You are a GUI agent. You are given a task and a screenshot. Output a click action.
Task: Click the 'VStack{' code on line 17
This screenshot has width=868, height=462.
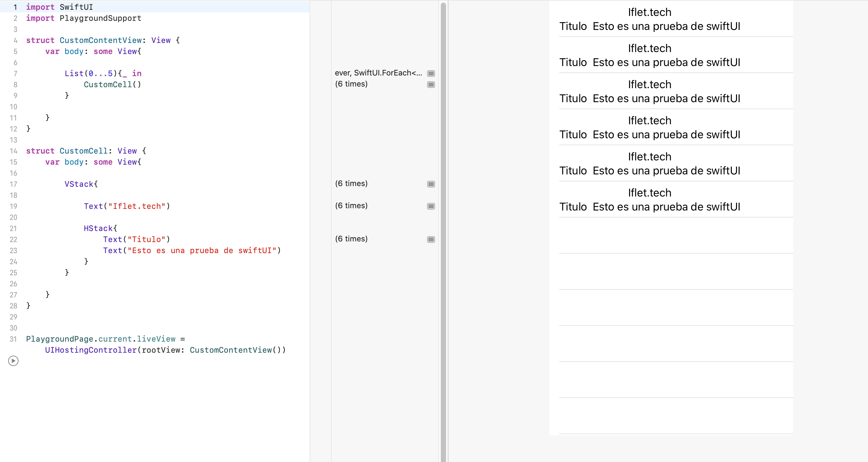click(81, 184)
